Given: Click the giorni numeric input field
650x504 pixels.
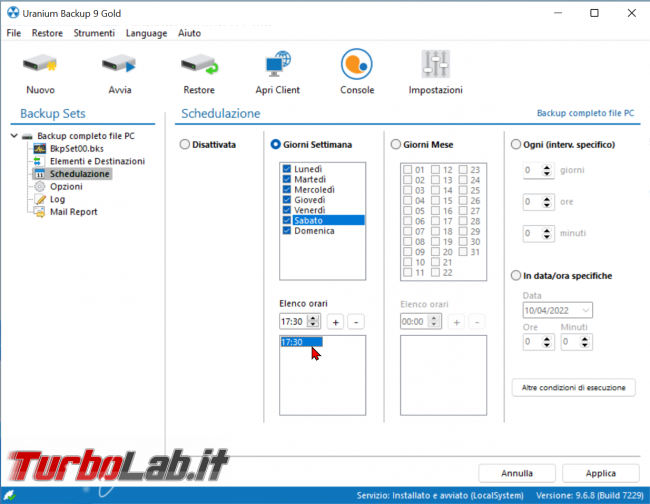Looking at the screenshot, I should [x=533, y=170].
